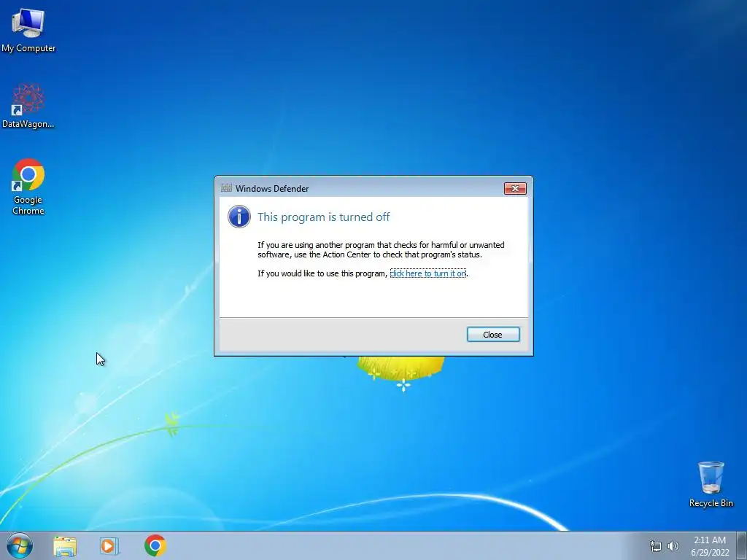
Task: Click the Windows Defender title bar icon
Action: click(x=226, y=188)
